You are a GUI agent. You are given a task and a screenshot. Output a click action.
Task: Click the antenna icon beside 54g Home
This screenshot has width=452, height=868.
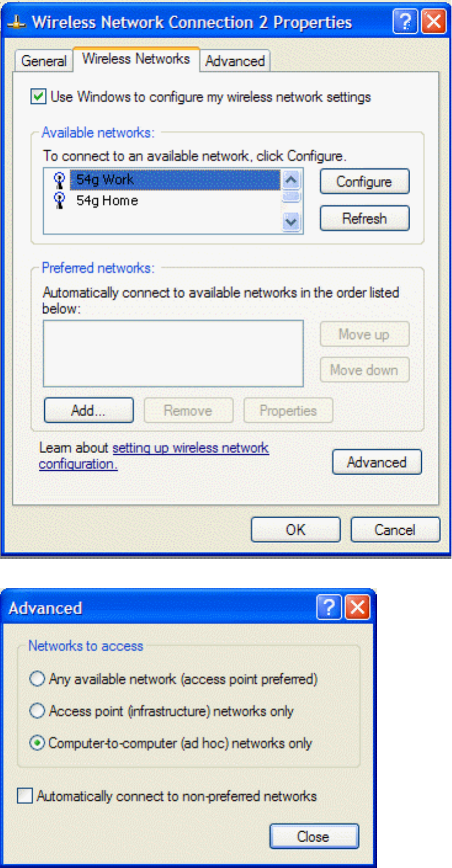(60, 200)
